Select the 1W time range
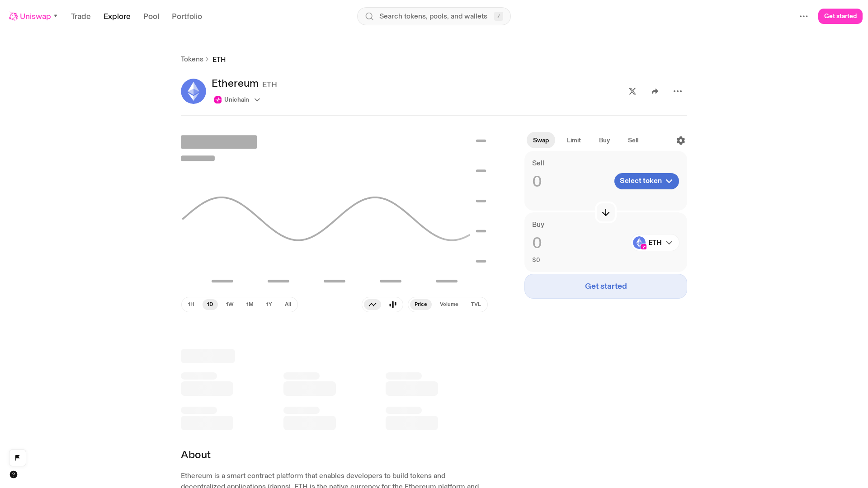 [230, 305]
